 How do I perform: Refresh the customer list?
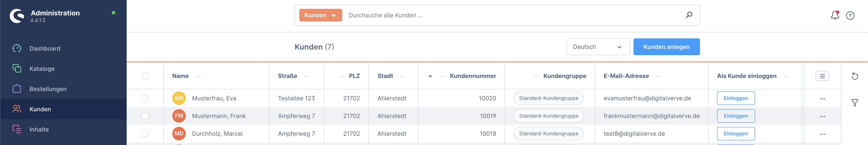(854, 76)
